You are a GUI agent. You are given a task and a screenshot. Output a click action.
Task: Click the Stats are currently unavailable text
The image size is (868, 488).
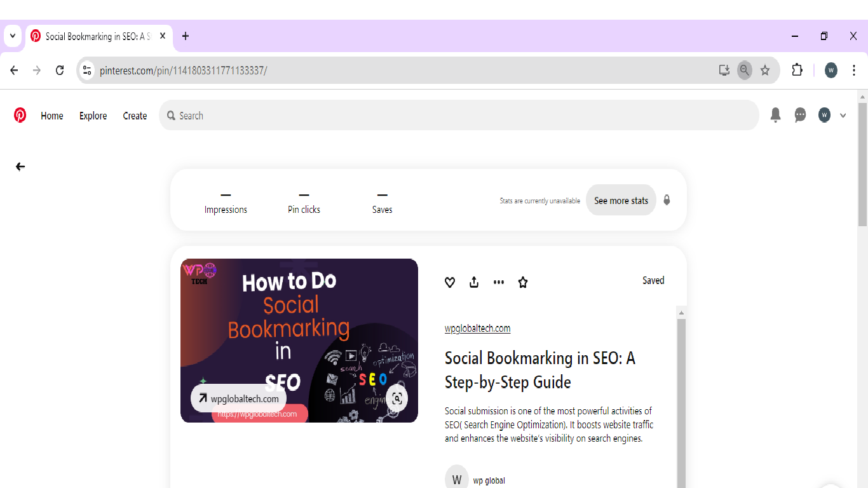[x=539, y=201]
